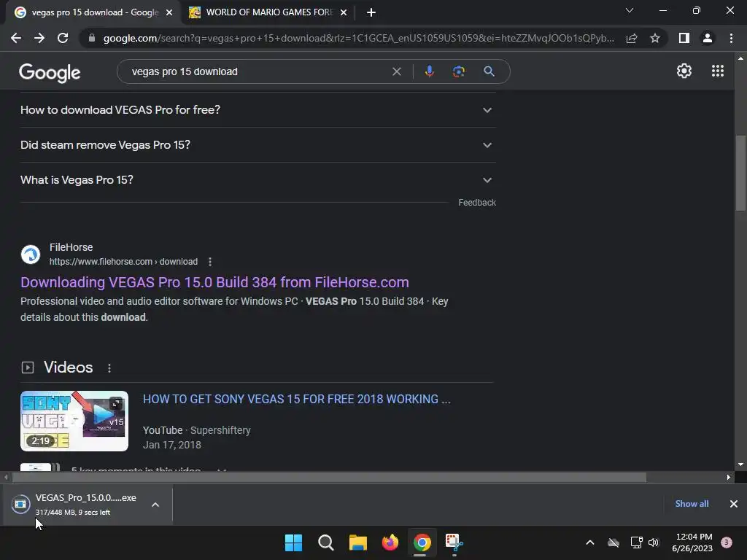Start voice search with microphone

coord(429,71)
